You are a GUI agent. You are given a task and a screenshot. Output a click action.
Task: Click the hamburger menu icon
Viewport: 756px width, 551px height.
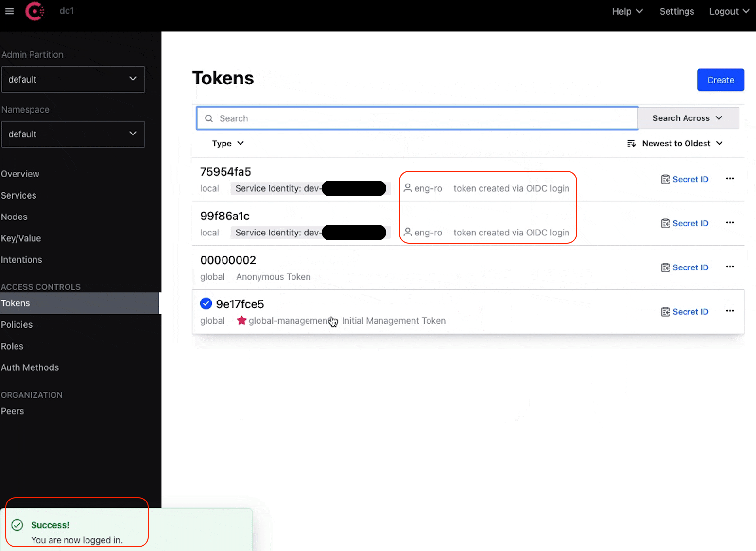coord(9,11)
